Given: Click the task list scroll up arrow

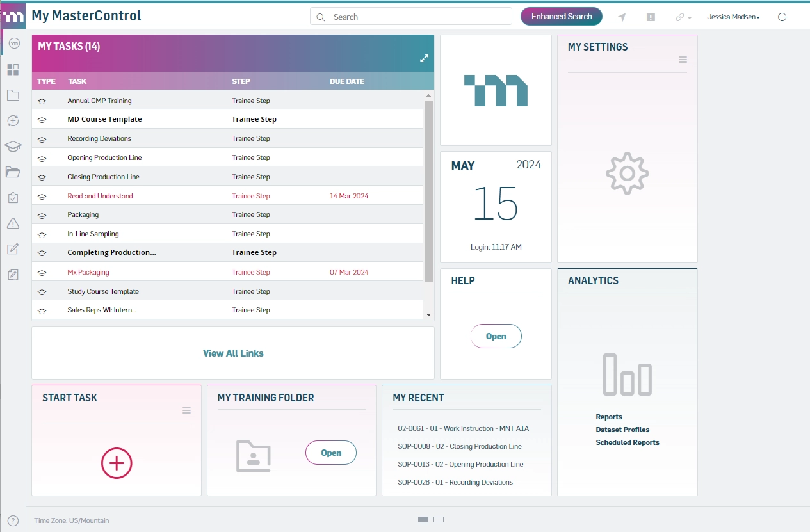Looking at the screenshot, I should pos(428,95).
